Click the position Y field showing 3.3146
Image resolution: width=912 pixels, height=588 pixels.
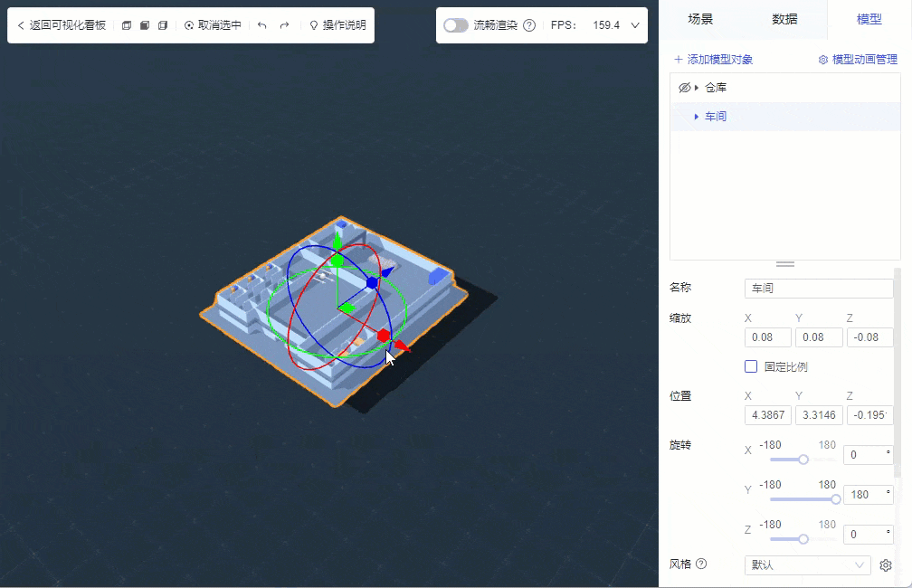tap(819, 414)
